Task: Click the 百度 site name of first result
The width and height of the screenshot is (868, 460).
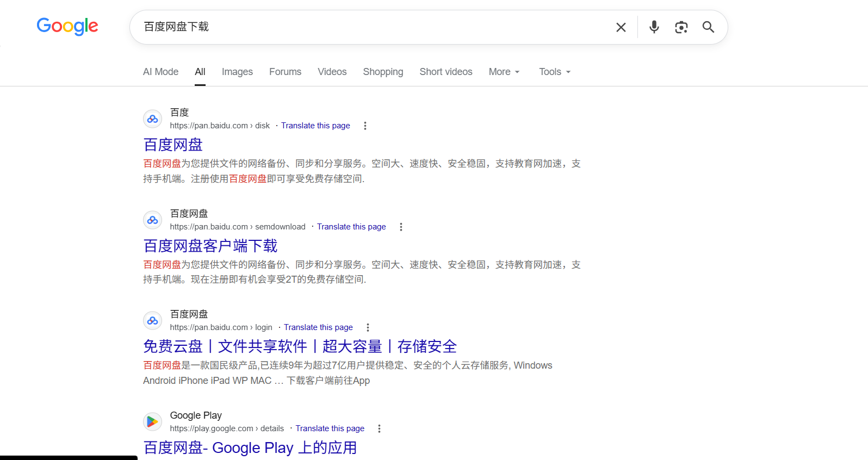Action: tap(179, 113)
